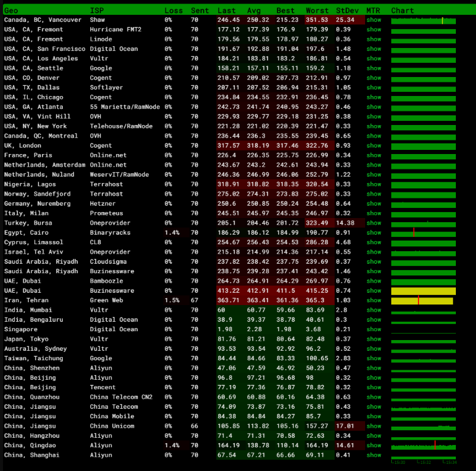Show MTR for Chicago Cogent
The width and height of the screenshot is (476, 471).
pos(373,97)
